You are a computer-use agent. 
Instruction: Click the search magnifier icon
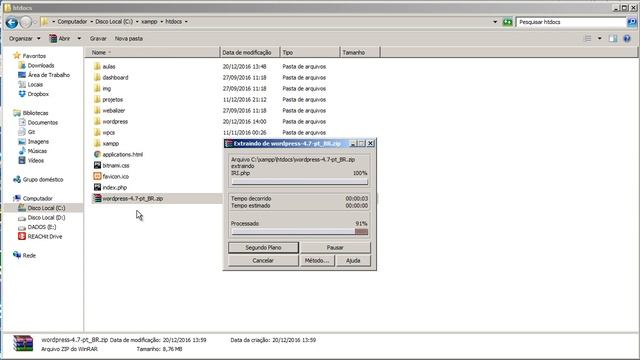click(632, 22)
